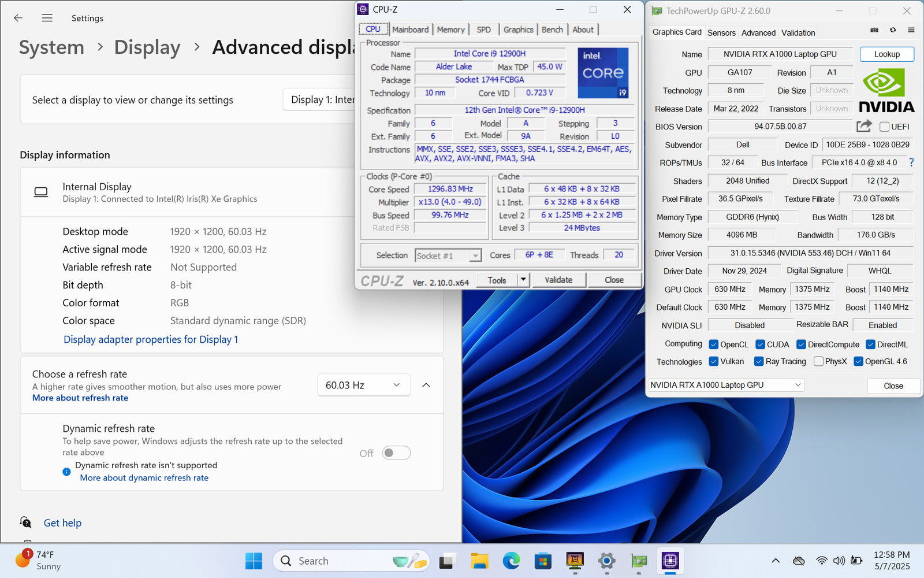The image size is (924, 578).
Task: Click the Intel Core i9 logo
Action: coord(603,72)
